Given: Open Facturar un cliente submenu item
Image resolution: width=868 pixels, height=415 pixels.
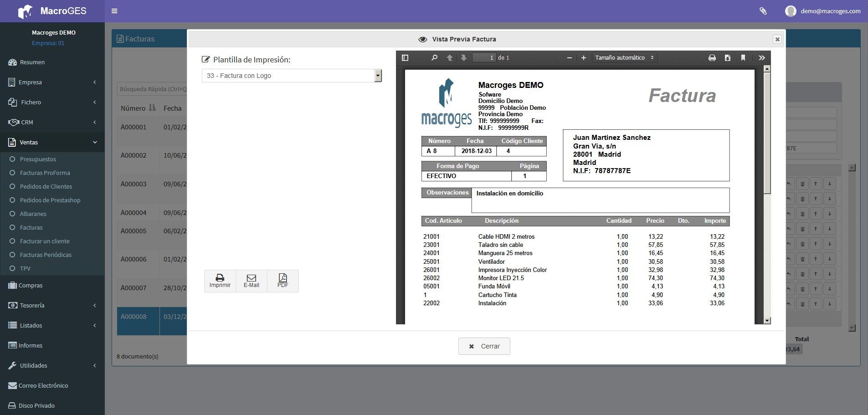Looking at the screenshot, I should click(45, 241).
